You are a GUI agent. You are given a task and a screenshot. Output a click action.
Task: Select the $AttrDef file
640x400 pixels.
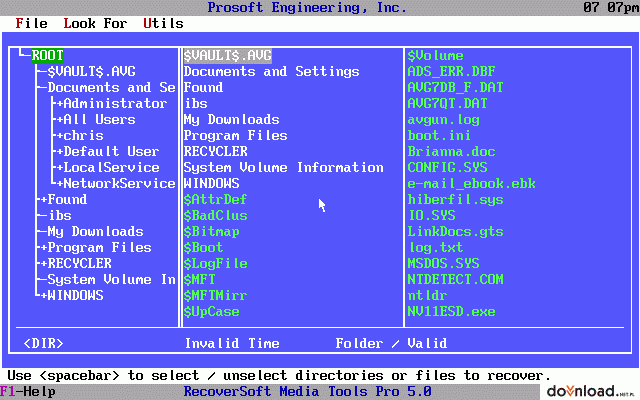tap(216, 200)
